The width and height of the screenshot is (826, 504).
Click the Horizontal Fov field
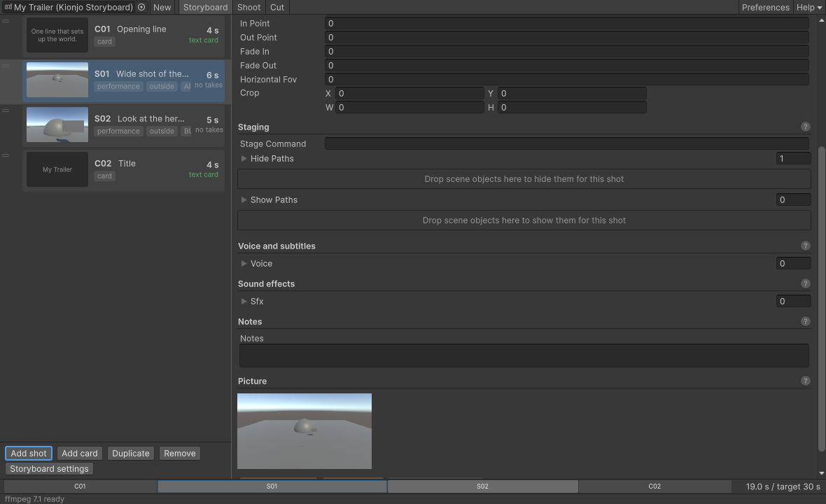(x=567, y=80)
